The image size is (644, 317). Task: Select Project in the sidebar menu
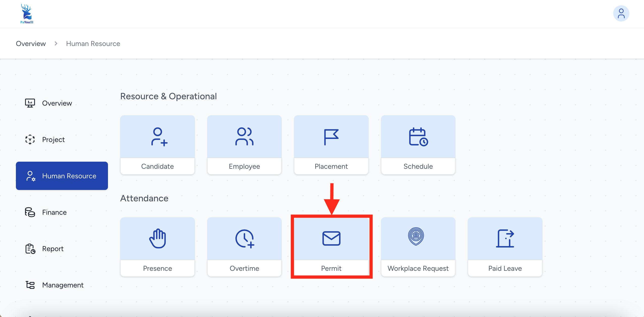point(53,140)
